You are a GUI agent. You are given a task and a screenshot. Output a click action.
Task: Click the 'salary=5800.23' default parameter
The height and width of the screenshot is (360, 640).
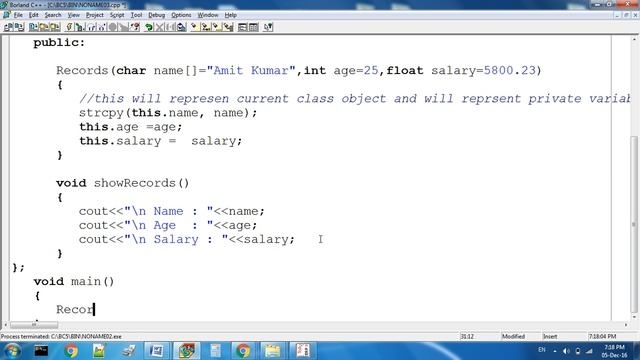(483, 71)
